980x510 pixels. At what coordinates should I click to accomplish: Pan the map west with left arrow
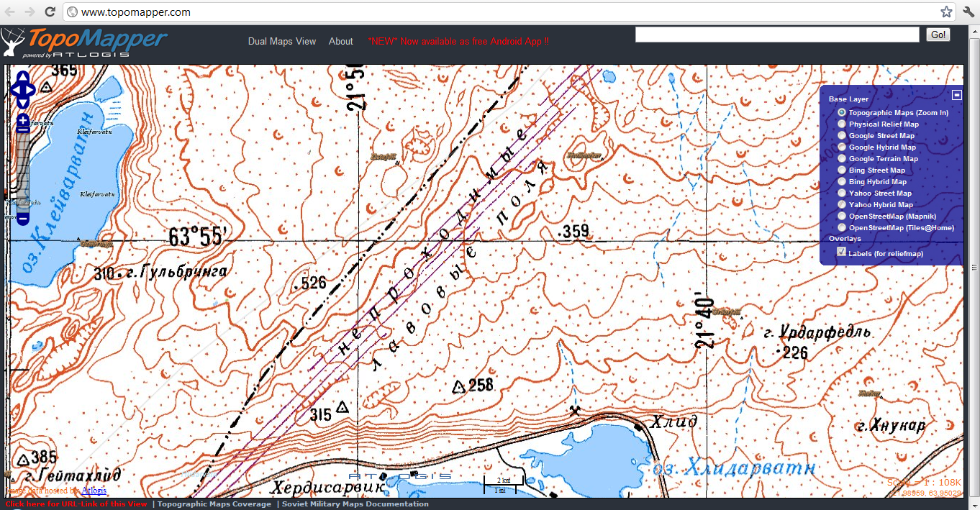point(14,91)
